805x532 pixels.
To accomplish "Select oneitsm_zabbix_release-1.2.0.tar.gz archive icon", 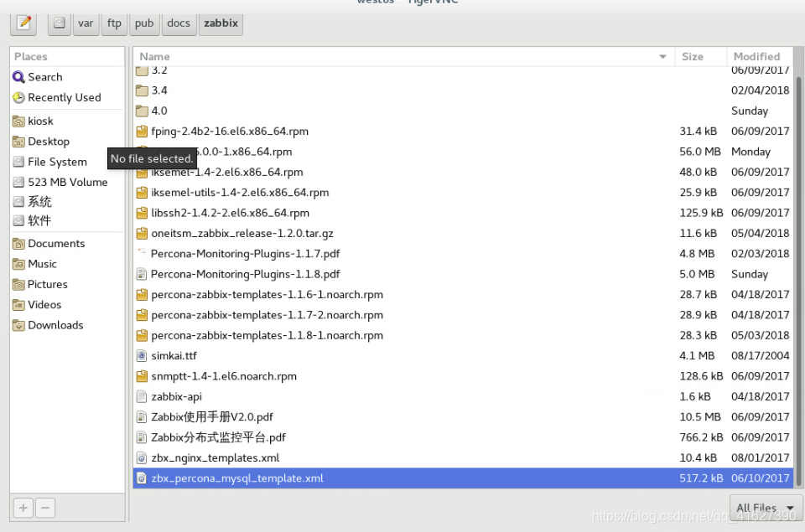I will 142,234.
